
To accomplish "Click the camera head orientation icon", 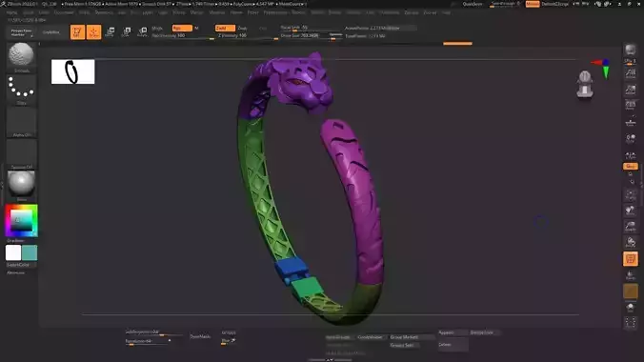I will (584, 84).
